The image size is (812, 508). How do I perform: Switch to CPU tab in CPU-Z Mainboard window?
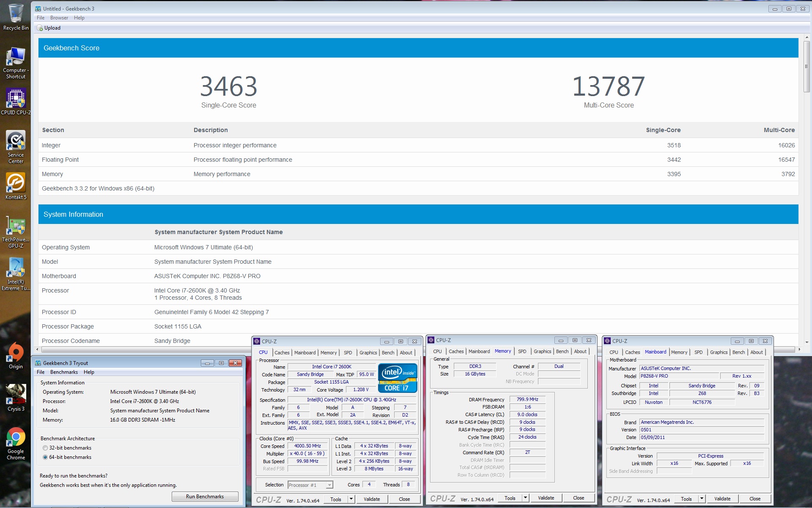pyautogui.click(x=614, y=352)
